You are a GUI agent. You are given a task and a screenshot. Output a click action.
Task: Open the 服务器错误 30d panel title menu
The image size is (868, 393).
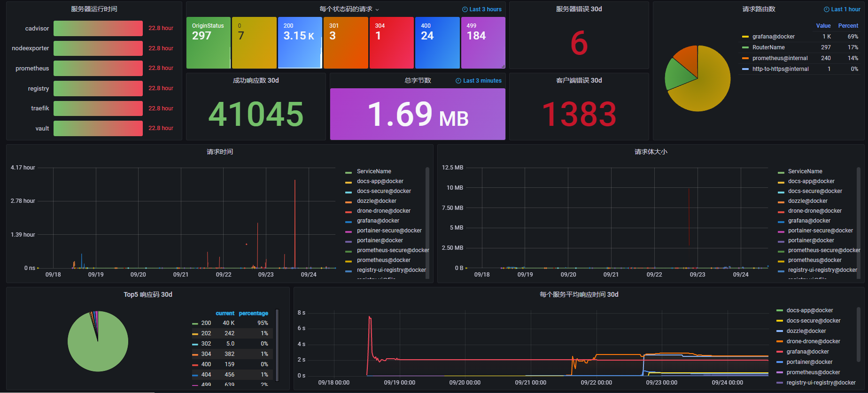click(x=579, y=9)
